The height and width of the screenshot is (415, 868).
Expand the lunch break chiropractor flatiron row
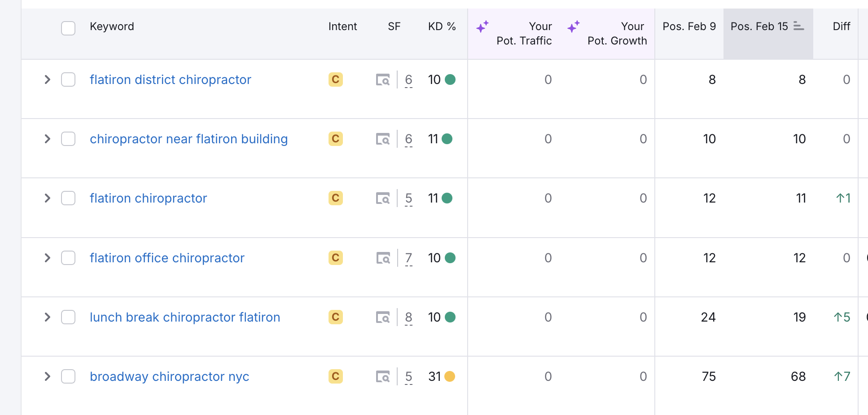coord(47,317)
